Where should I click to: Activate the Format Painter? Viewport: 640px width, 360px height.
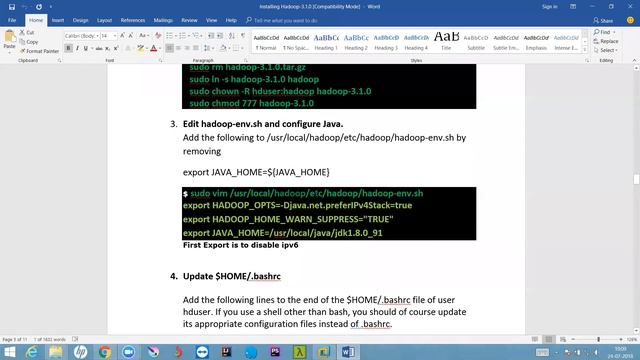[39, 51]
